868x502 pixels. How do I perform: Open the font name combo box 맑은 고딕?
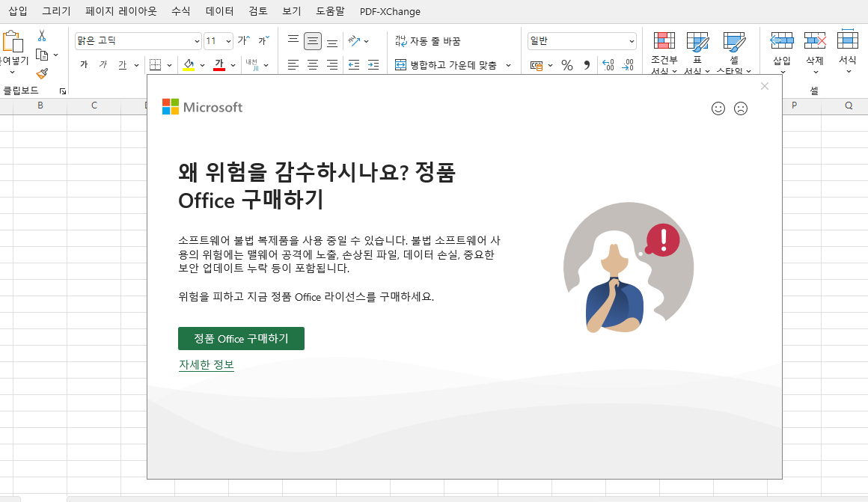pos(138,41)
